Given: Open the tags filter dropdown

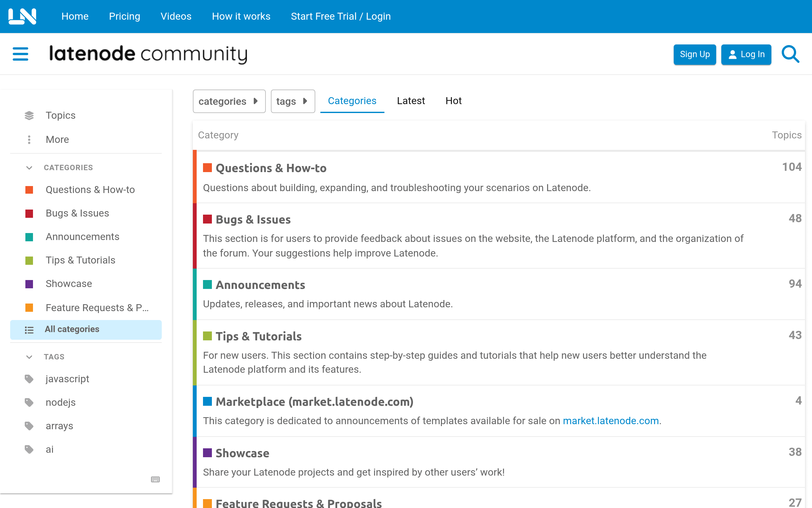Looking at the screenshot, I should coord(292,101).
